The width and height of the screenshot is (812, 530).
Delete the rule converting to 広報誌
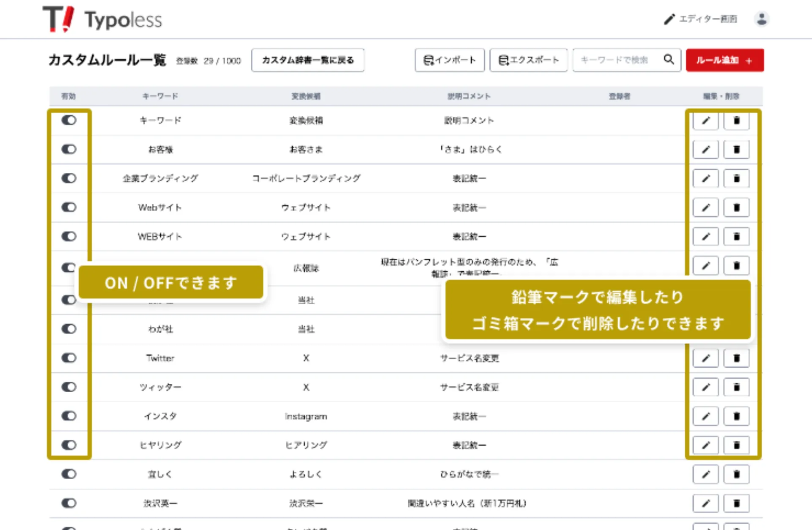[x=736, y=266]
